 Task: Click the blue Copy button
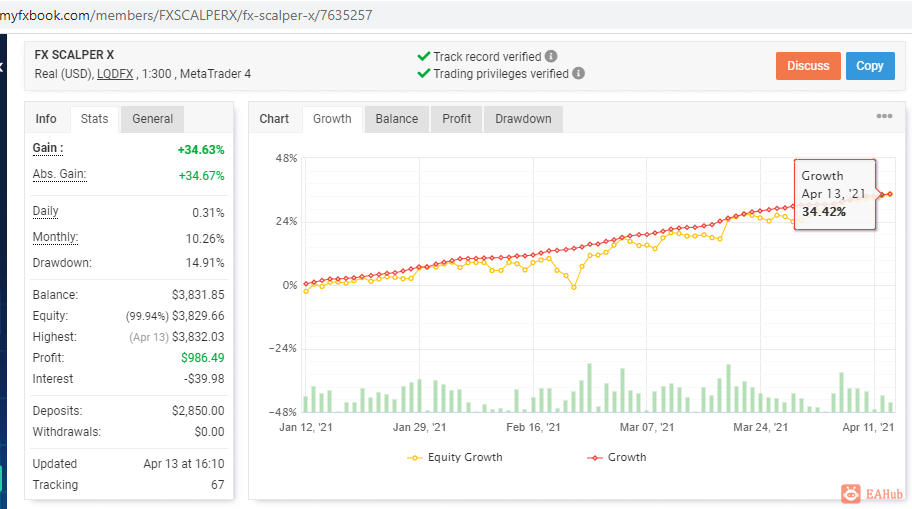[x=870, y=66]
